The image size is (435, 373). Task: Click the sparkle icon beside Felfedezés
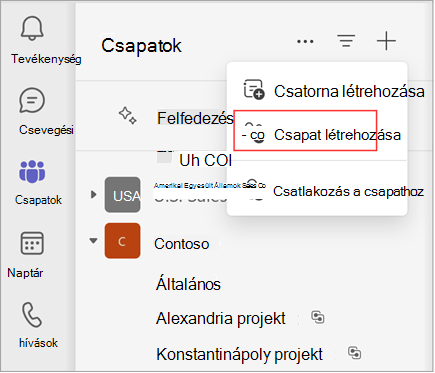[x=128, y=116]
